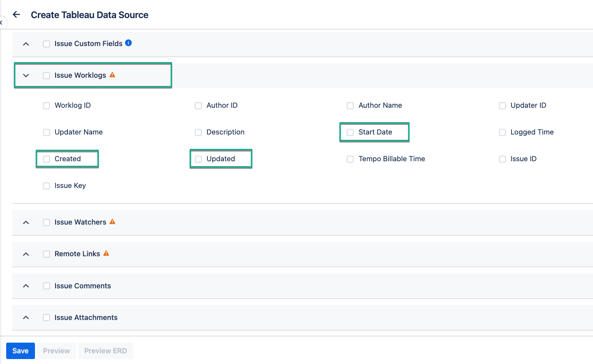The width and height of the screenshot is (593, 364).
Task: Click the back arrow beside page title
Action: pos(16,15)
